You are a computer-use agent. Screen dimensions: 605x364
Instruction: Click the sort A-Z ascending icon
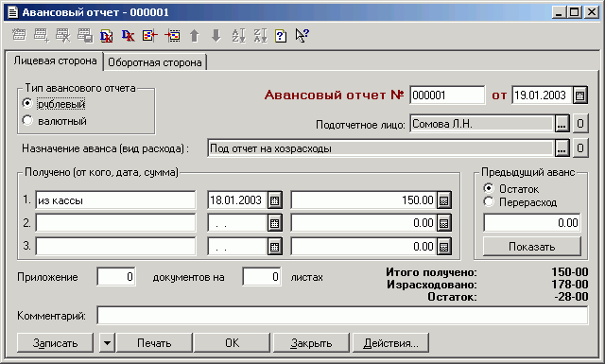[238, 36]
